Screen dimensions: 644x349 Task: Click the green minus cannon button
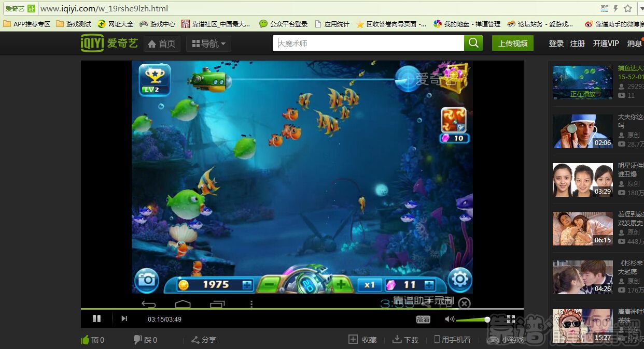click(269, 284)
